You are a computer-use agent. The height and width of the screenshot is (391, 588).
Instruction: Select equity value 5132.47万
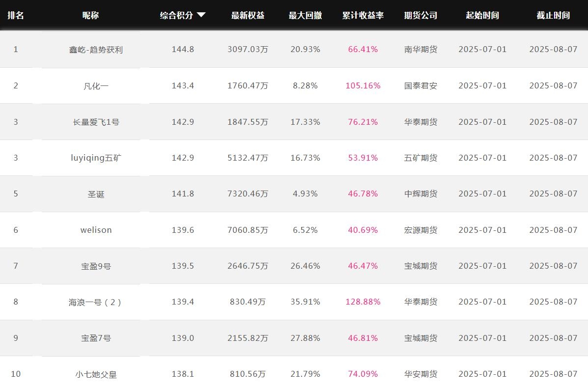[x=248, y=158]
